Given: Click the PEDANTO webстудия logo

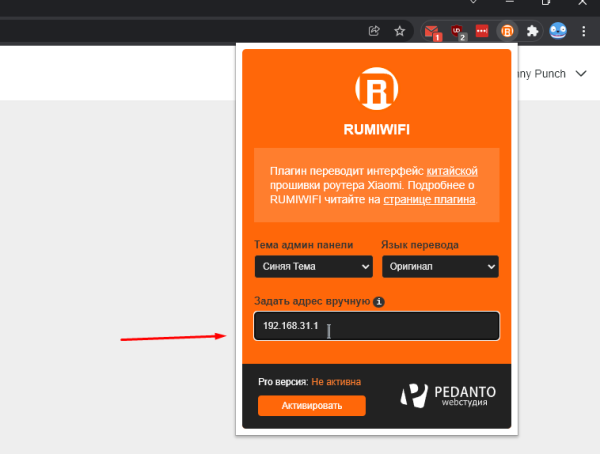Looking at the screenshot, I should 448,395.
